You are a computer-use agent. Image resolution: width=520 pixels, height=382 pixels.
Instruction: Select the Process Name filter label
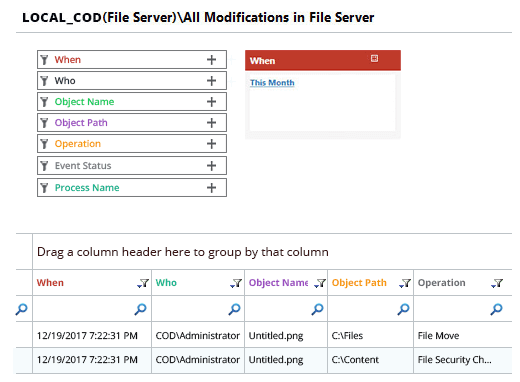coord(87,188)
